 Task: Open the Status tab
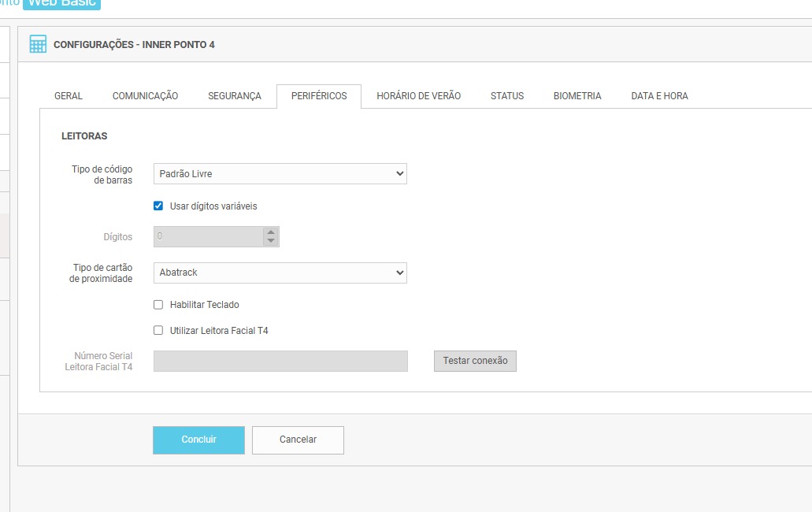(506, 96)
